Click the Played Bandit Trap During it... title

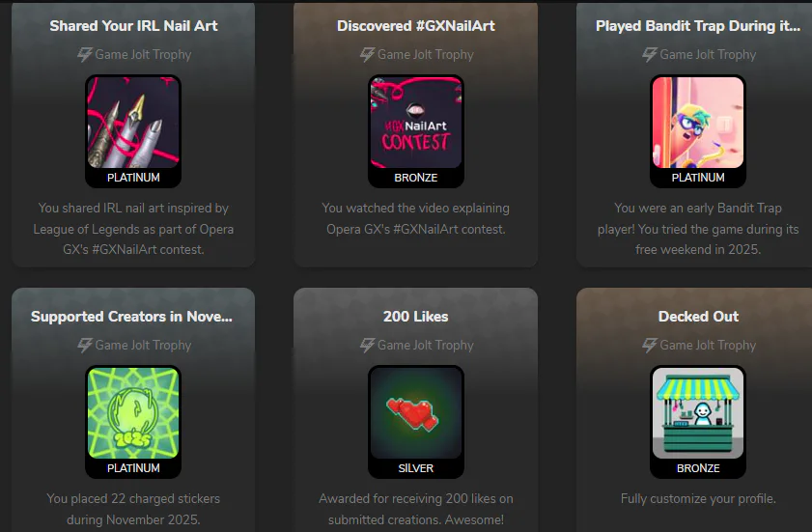[698, 26]
